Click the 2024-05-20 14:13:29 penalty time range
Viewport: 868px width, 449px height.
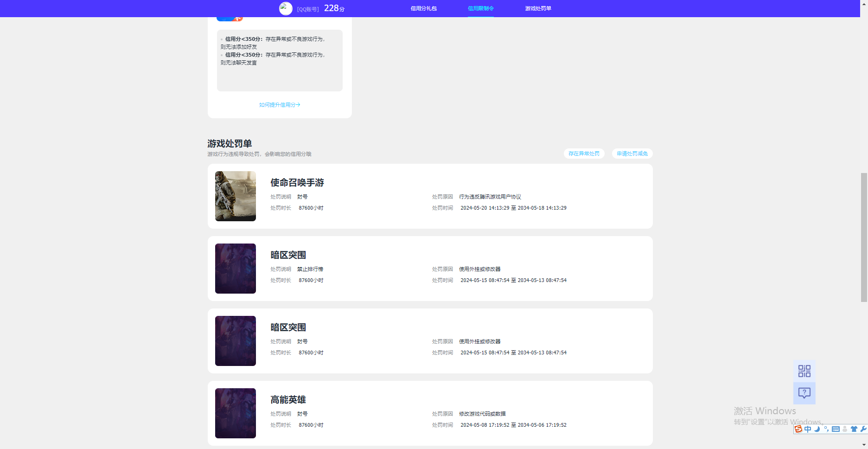tap(513, 208)
